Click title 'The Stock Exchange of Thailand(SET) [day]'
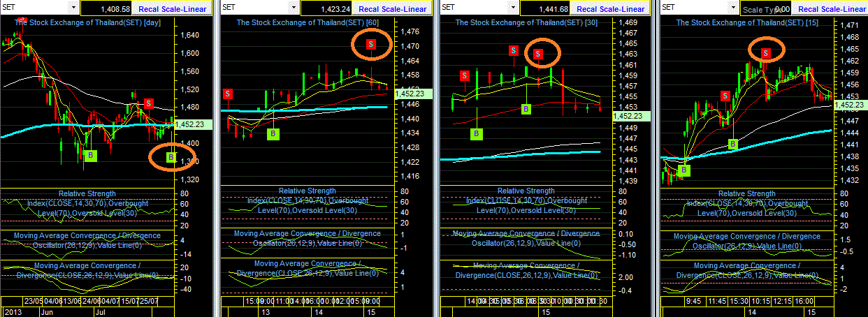This screenshot has height=317, width=868. pyautogui.click(x=88, y=22)
